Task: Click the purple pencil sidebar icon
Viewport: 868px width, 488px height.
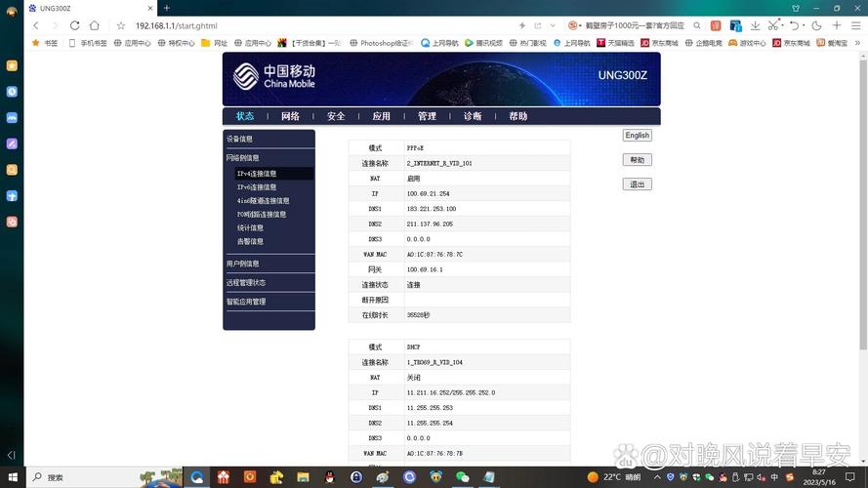Action: pos(12,143)
